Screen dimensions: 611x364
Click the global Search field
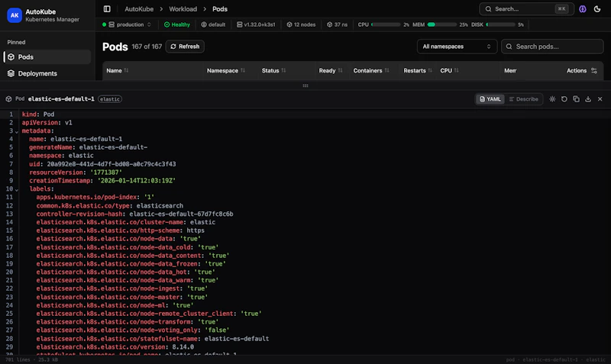point(526,9)
